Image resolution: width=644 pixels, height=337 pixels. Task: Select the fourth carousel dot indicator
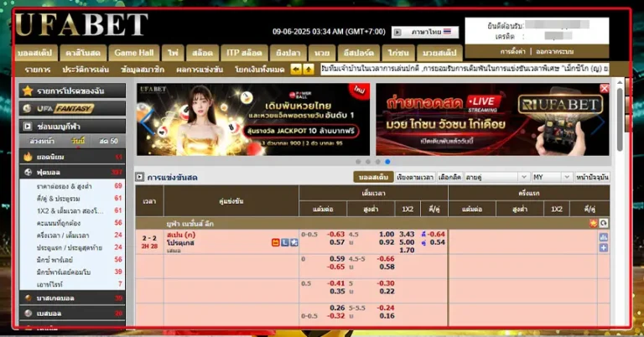tap(387, 162)
